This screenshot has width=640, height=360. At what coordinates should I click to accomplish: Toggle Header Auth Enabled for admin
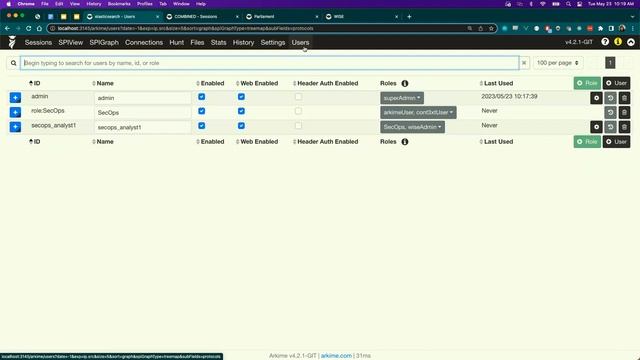[x=298, y=96]
